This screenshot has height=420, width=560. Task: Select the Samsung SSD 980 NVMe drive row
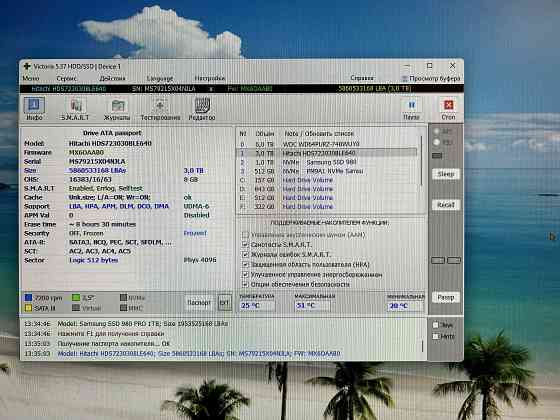click(x=327, y=162)
